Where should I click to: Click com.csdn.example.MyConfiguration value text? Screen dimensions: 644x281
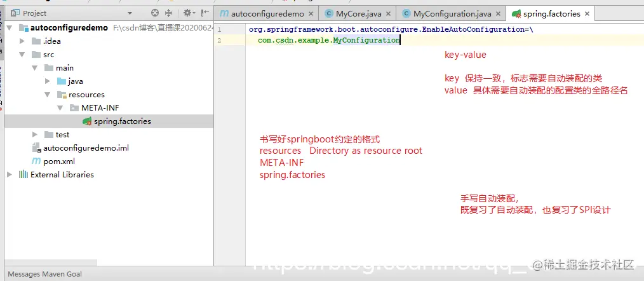tap(328, 40)
